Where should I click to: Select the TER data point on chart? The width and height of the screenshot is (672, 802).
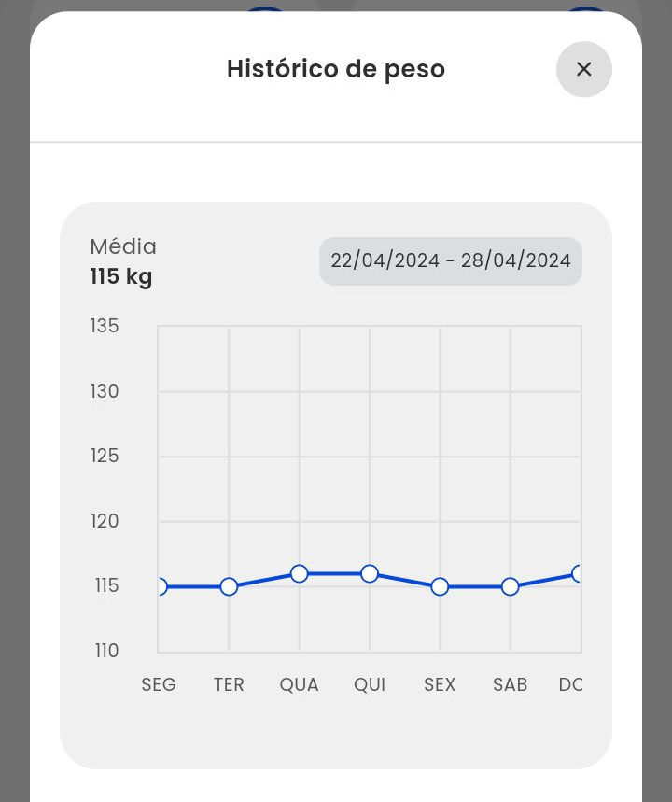click(229, 586)
